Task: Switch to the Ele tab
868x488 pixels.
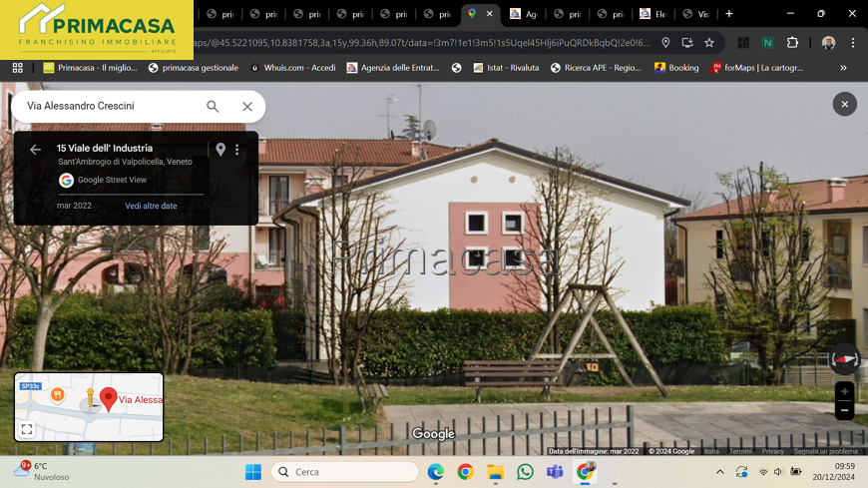Action: [653, 14]
